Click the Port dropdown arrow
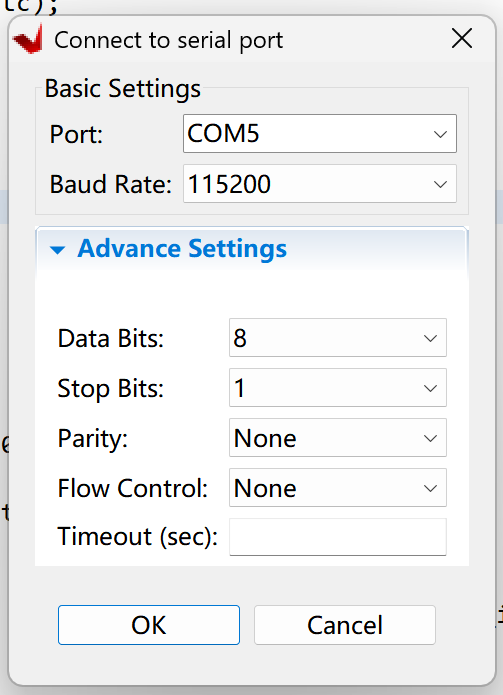 pyautogui.click(x=440, y=134)
